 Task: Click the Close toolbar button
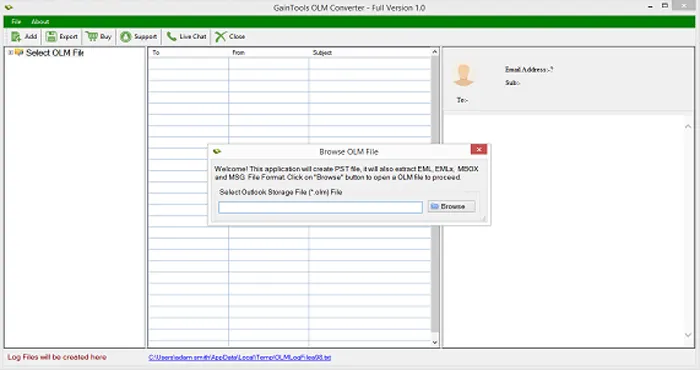point(230,37)
